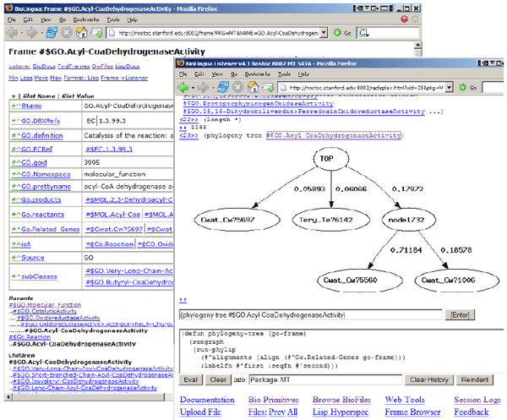Click the Eval button

point(191,379)
